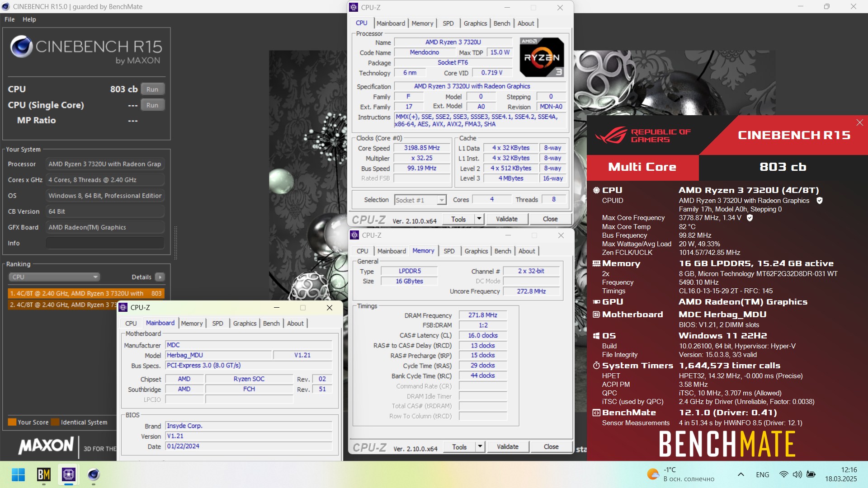Click Max Core Frequency verified shield

[750, 218]
